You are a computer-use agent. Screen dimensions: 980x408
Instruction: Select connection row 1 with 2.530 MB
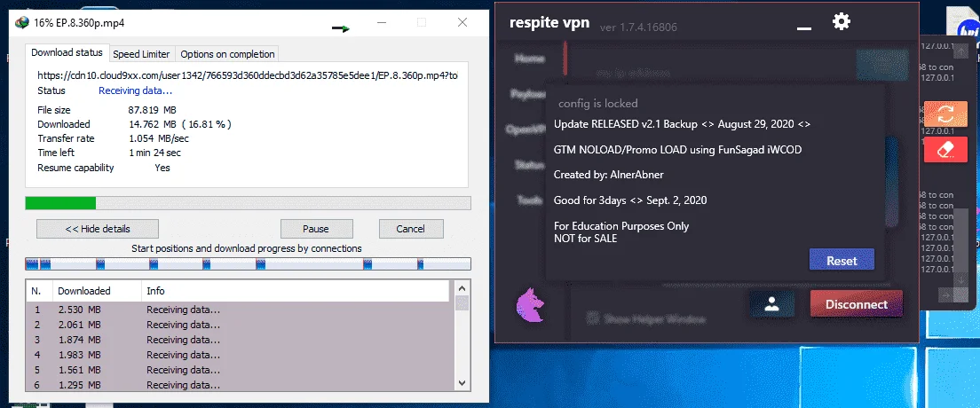[x=238, y=310]
